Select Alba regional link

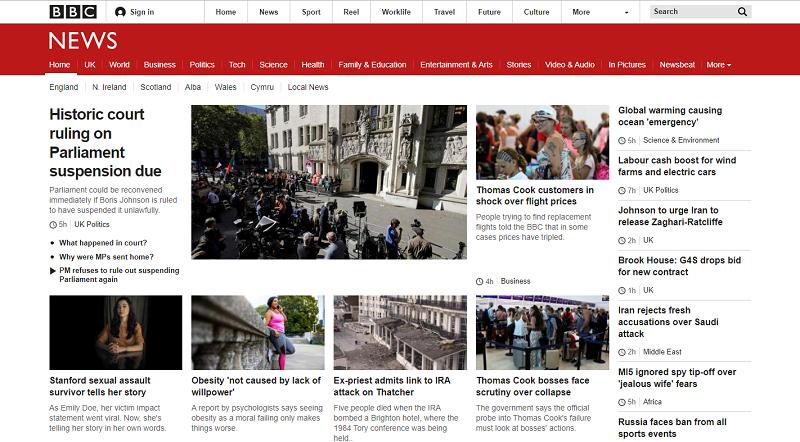(x=193, y=87)
